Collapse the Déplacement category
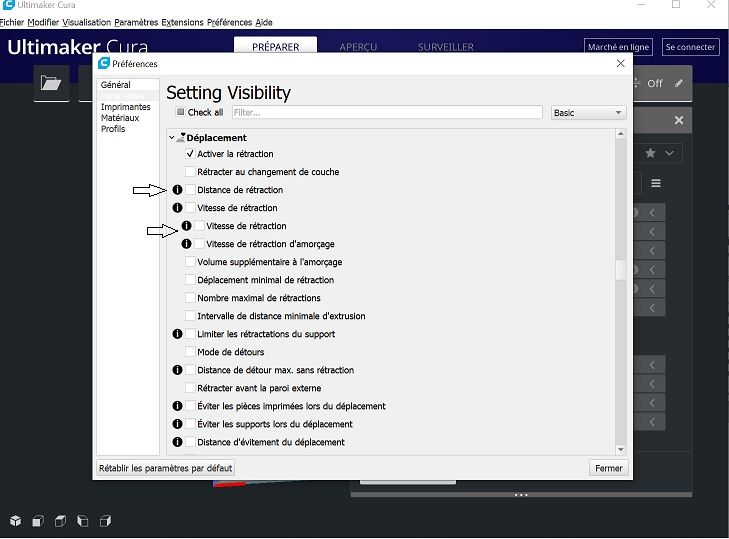The width and height of the screenshot is (729, 539). click(172, 138)
